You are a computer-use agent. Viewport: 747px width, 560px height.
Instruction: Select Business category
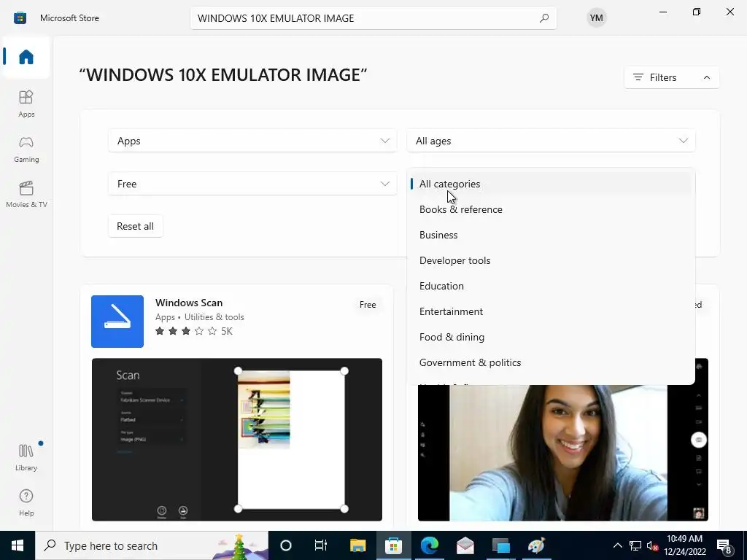pyautogui.click(x=551, y=235)
